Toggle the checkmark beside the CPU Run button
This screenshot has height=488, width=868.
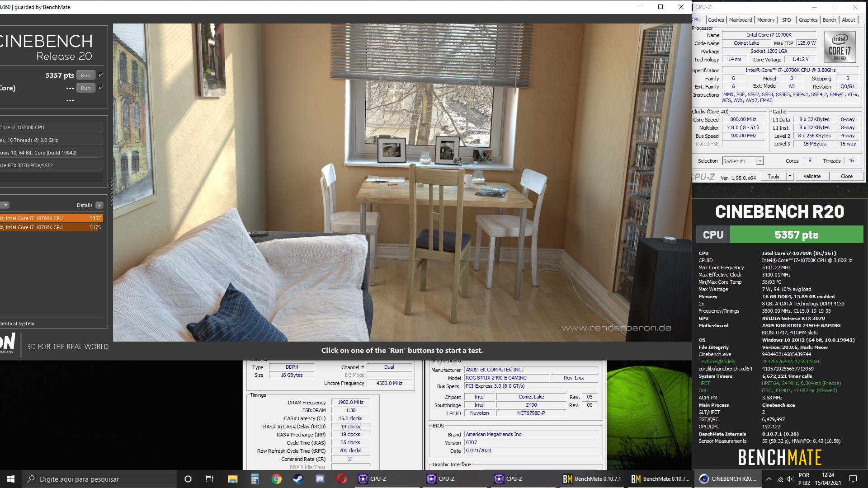pos(101,75)
